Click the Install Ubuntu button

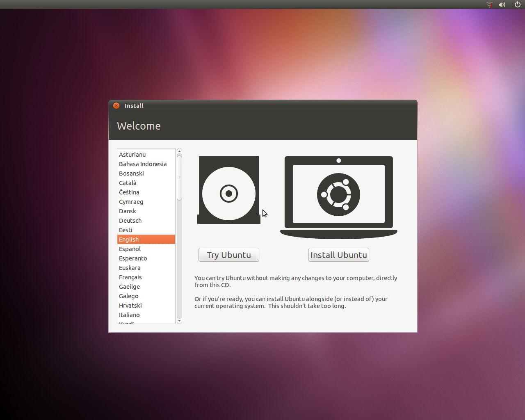coord(339,255)
